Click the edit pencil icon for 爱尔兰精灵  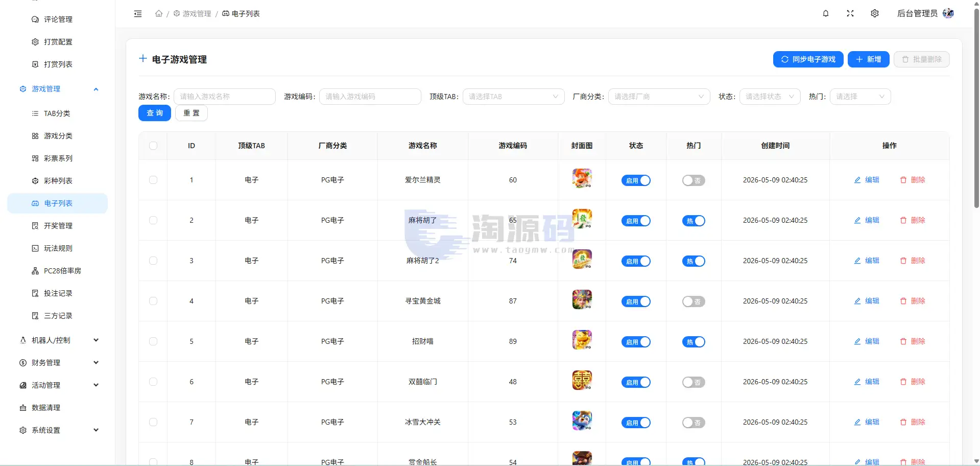[857, 180]
